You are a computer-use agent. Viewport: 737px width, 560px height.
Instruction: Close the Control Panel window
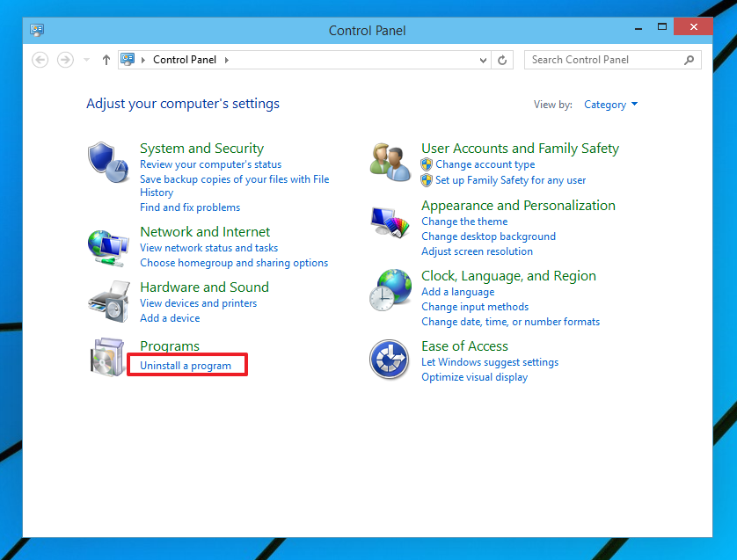pos(693,26)
